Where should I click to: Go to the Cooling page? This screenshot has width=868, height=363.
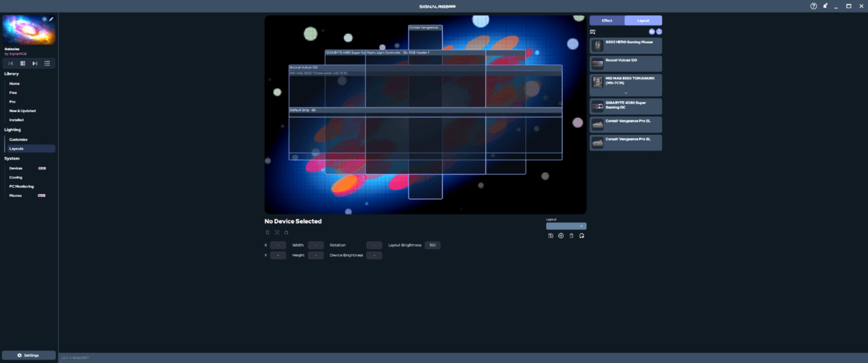click(16, 177)
